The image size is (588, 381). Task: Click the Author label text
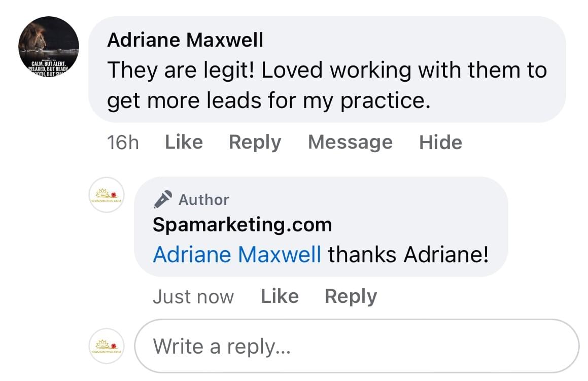pyautogui.click(x=204, y=200)
